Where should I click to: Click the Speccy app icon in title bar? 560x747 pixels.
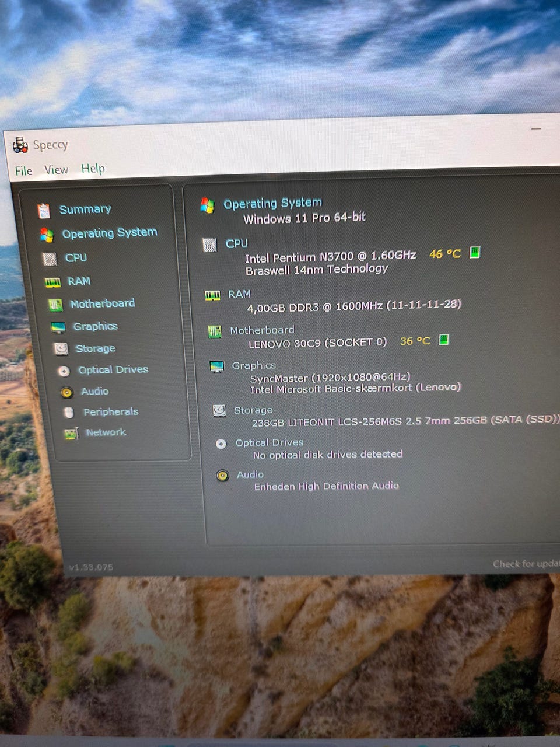(20, 145)
